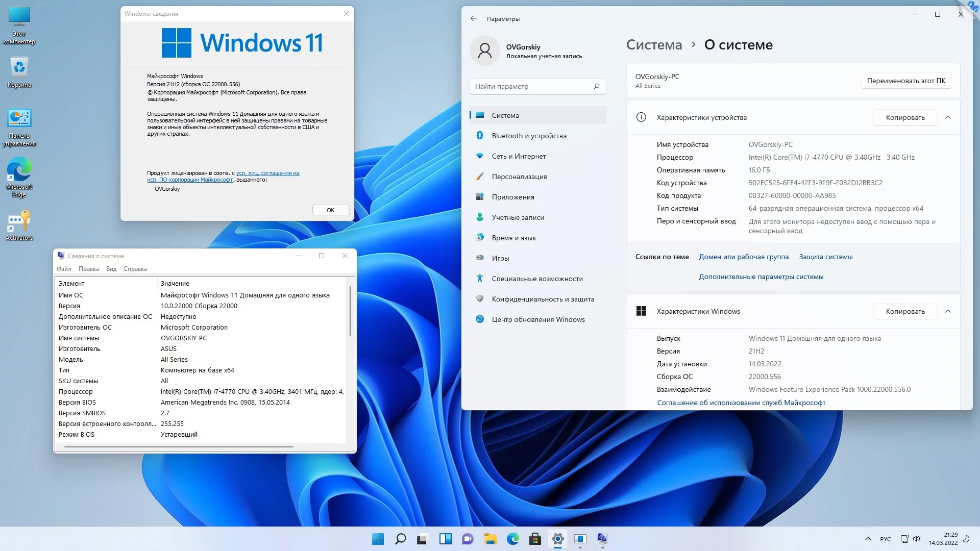Open the Справка menu in System Information
980x551 pixels.
135,269
